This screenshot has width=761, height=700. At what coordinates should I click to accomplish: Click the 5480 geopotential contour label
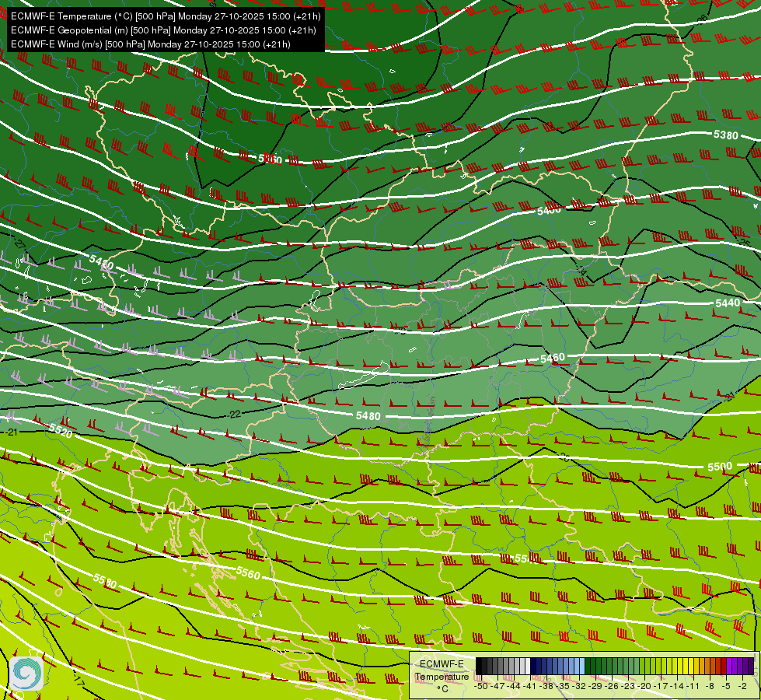pyautogui.click(x=368, y=416)
